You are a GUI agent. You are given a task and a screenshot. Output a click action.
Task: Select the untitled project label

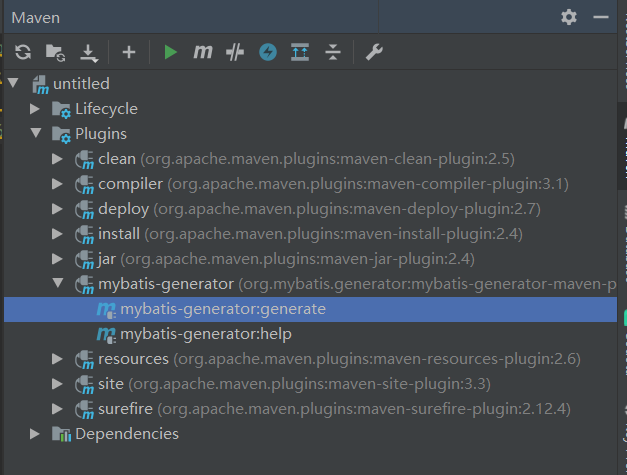click(x=81, y=84)
